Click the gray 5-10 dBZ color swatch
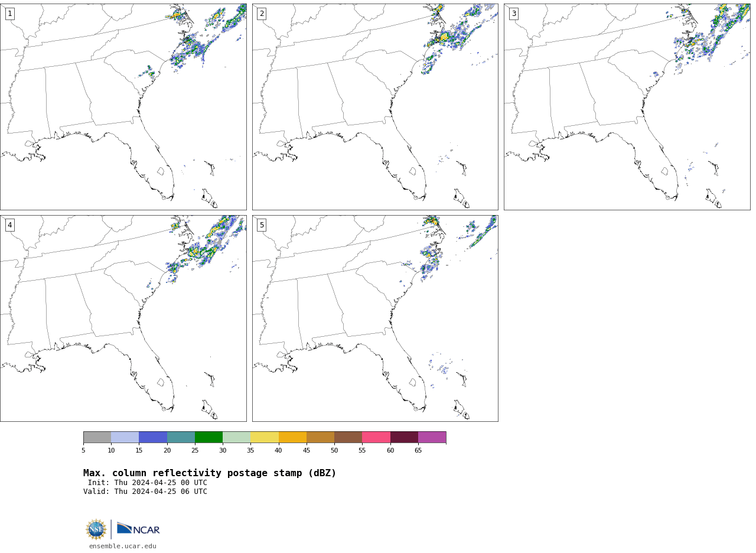The image size is (756, 553). (x=97, y=437)
